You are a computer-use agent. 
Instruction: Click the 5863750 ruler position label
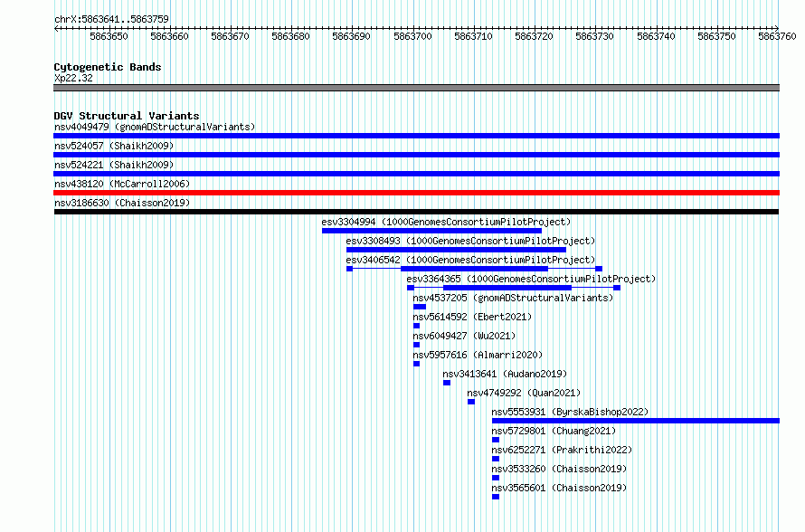click(716, 36)
